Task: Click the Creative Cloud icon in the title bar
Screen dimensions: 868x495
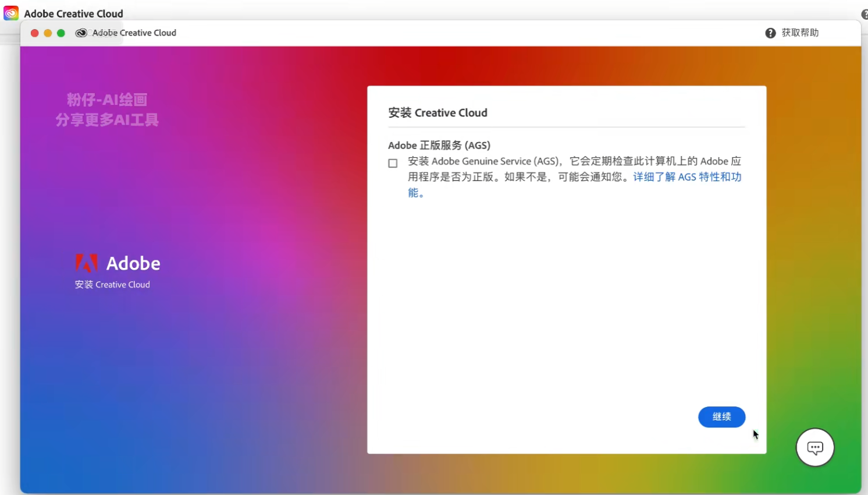Action: (81, 33)
